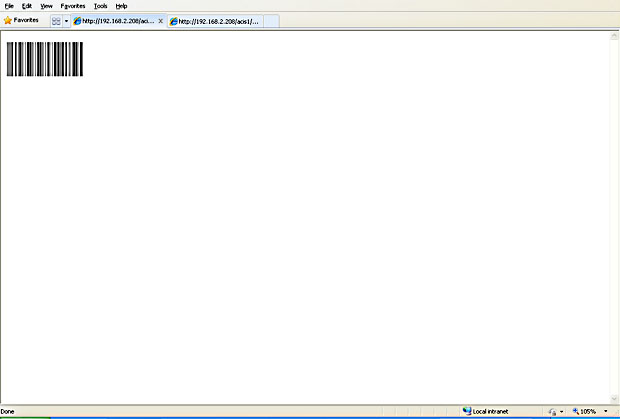This screenshot has width=620, height=419.
Task: Click the Favorites star button
Action: tap(21, 20)
